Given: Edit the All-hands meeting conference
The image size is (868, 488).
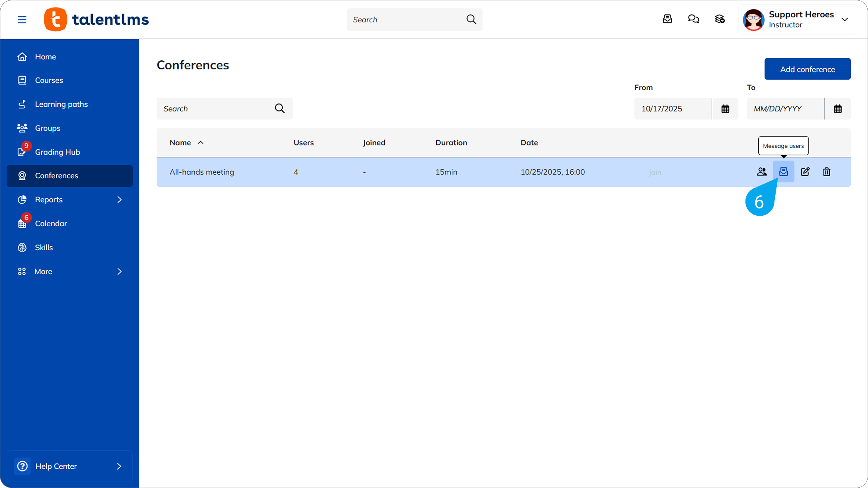Looking at the screenshot, I should point(805,172).
